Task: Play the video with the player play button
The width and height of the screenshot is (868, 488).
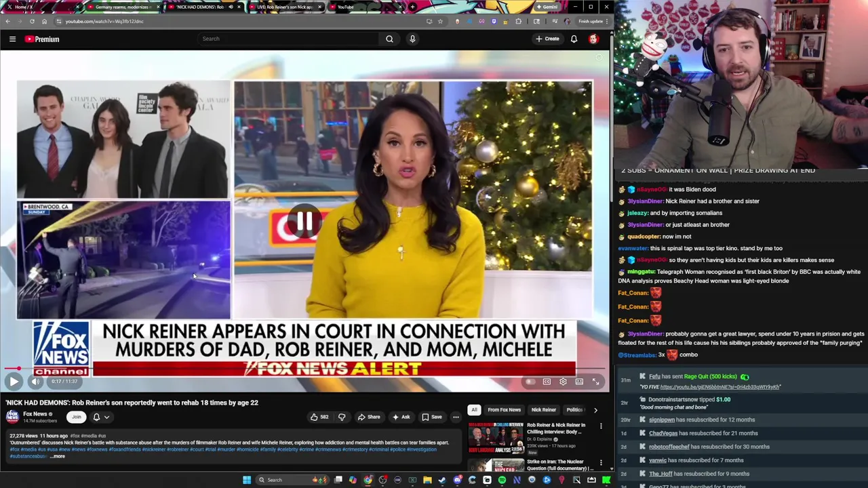Action: pos(14,382)
